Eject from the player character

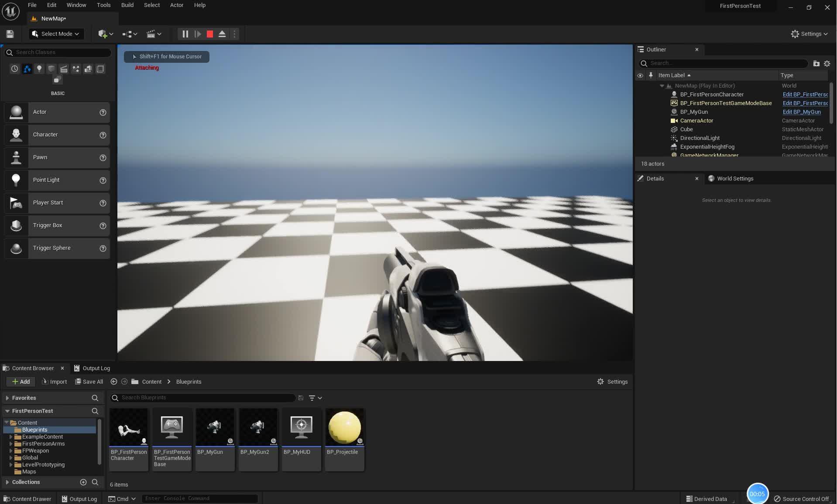222,34
